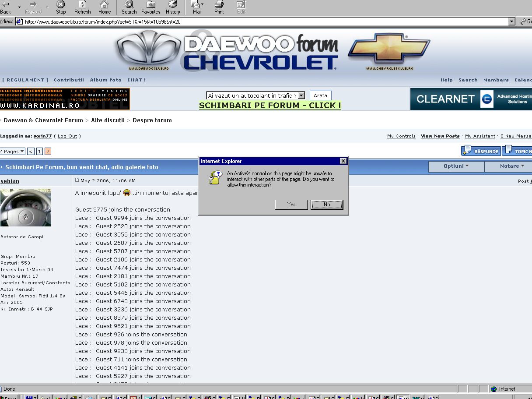Viewport: 532px width, 399px height.
Task: Open View New Posts link
Action: 440,136
